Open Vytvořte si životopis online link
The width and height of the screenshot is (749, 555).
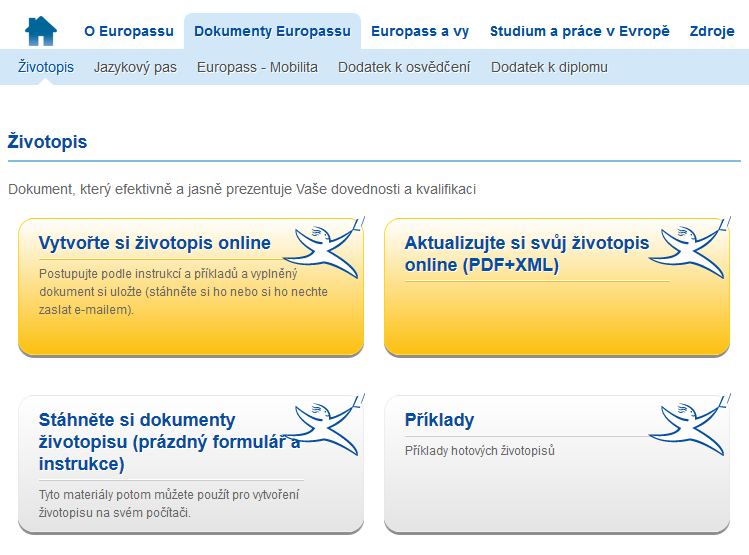point(155,243)
